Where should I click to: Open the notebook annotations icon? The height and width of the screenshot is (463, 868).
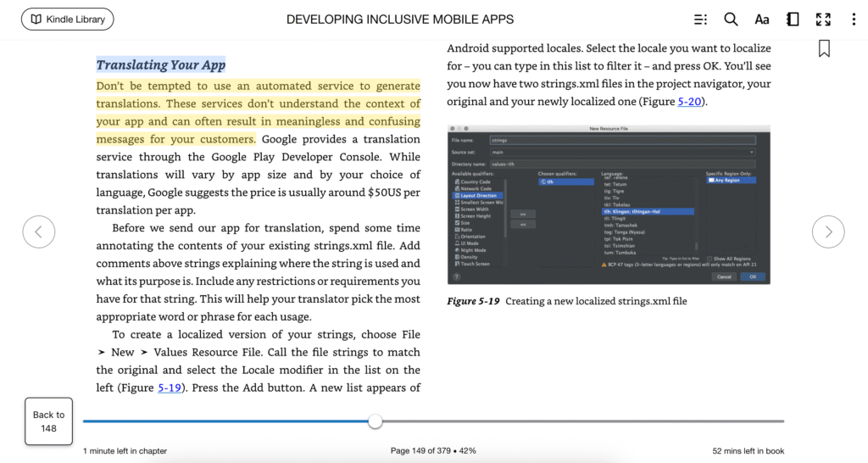(793, 20)
